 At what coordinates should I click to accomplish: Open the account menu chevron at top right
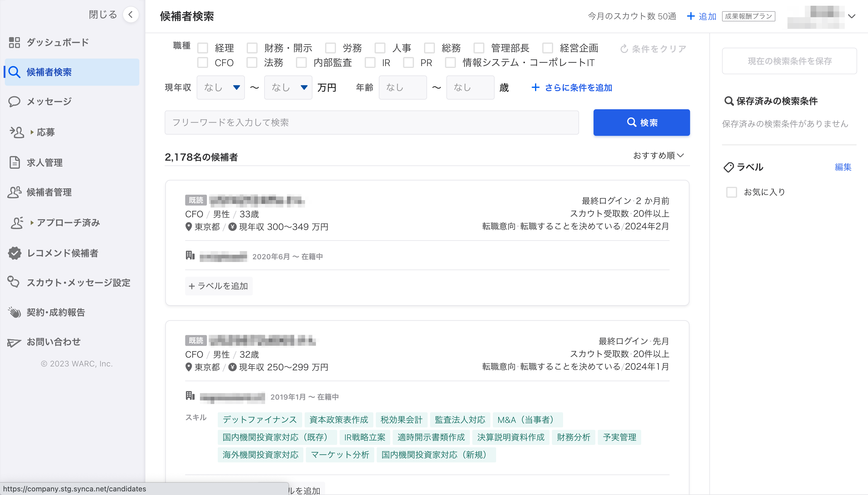coord(852,16)
